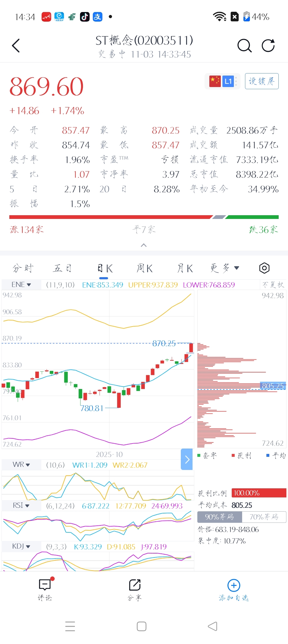Tap the back arrow icon

tap(16, 46)
